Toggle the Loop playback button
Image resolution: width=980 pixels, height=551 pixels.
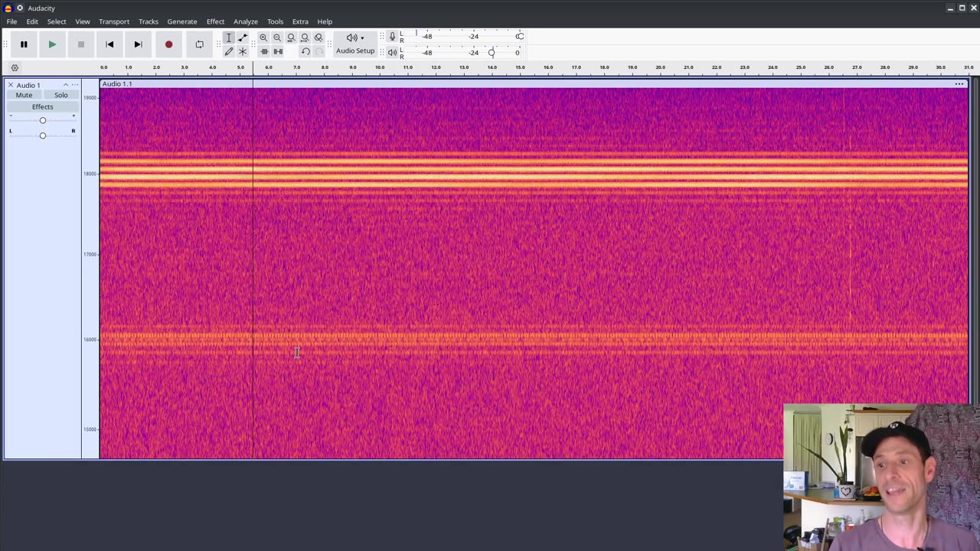pyautogui.click(x=199, y=44)
